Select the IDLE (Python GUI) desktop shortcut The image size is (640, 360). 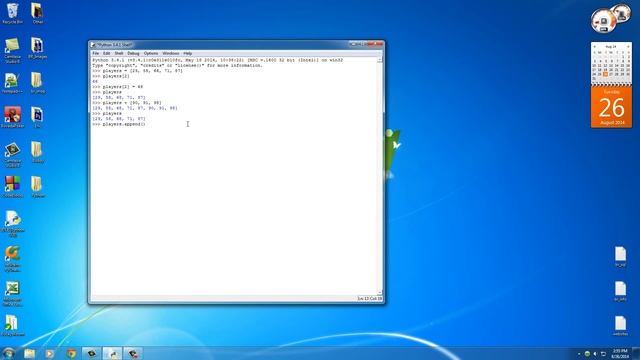click(x=12, y=224)
